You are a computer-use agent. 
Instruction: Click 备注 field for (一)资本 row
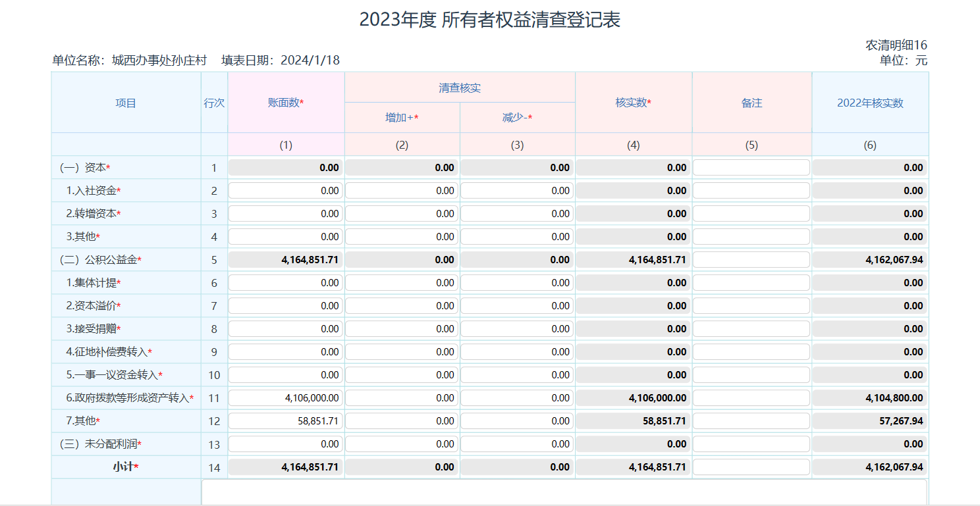point(751,168)
